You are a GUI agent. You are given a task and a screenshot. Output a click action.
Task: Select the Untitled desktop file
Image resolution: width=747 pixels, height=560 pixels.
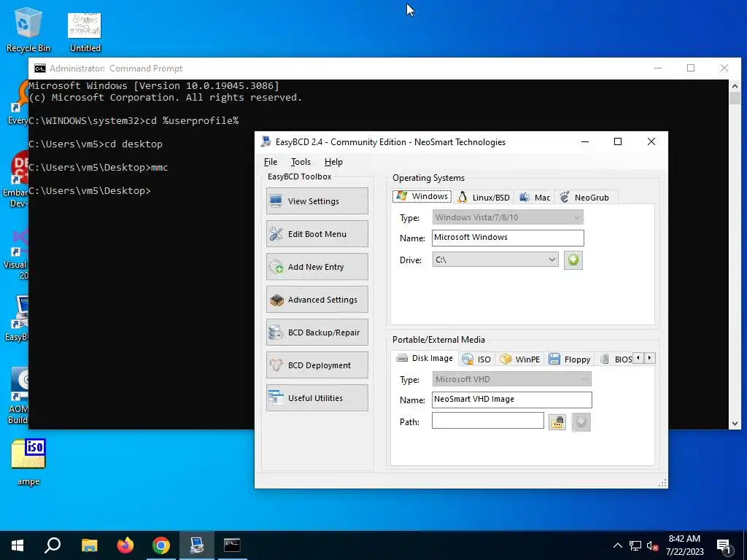point(85,32)
